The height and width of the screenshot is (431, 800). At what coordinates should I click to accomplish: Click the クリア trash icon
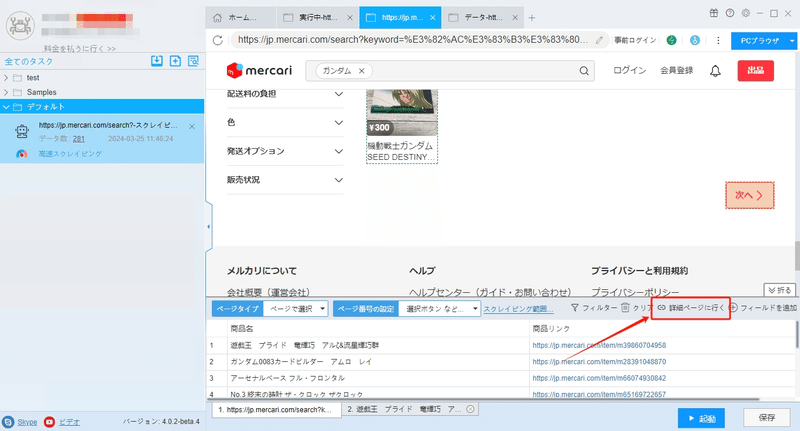coord(625,308)
